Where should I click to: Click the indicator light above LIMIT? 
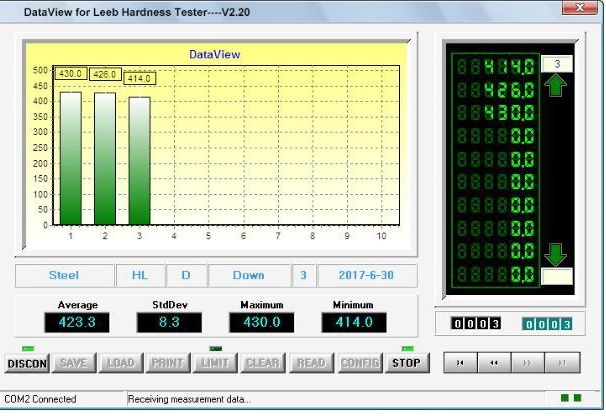pyautogui.click(x=214, y=348)
